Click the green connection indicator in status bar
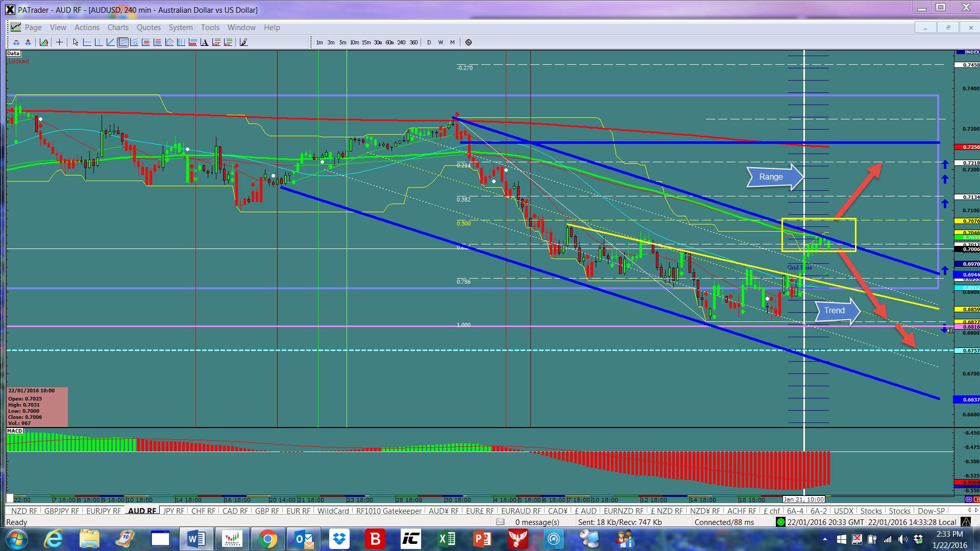This screenshot has width=980, height=551. pos(780,522)
